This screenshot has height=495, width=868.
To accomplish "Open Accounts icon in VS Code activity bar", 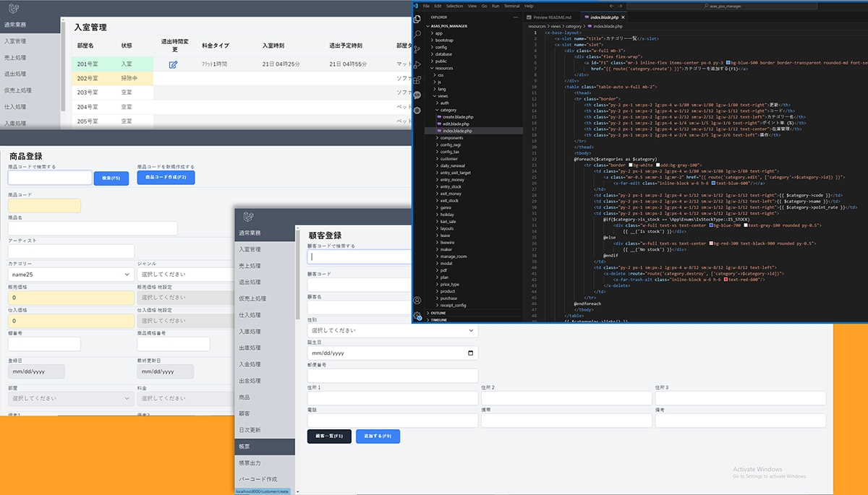I will (418, 300).
